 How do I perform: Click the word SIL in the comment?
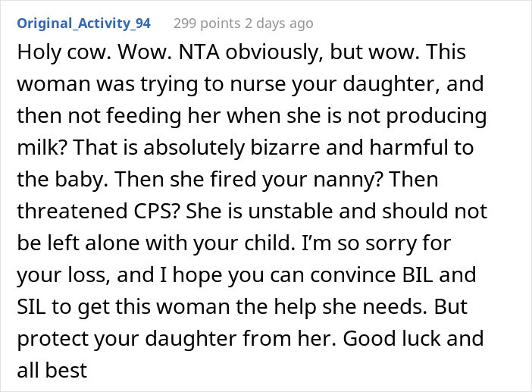point(31,306)
